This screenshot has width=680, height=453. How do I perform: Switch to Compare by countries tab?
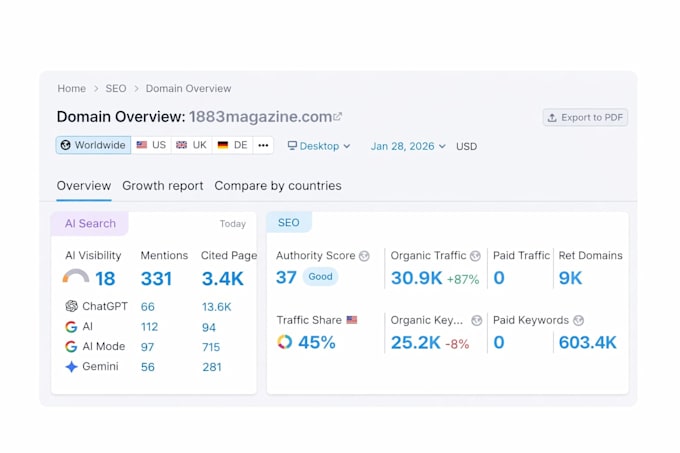click(x=278, y=186)
